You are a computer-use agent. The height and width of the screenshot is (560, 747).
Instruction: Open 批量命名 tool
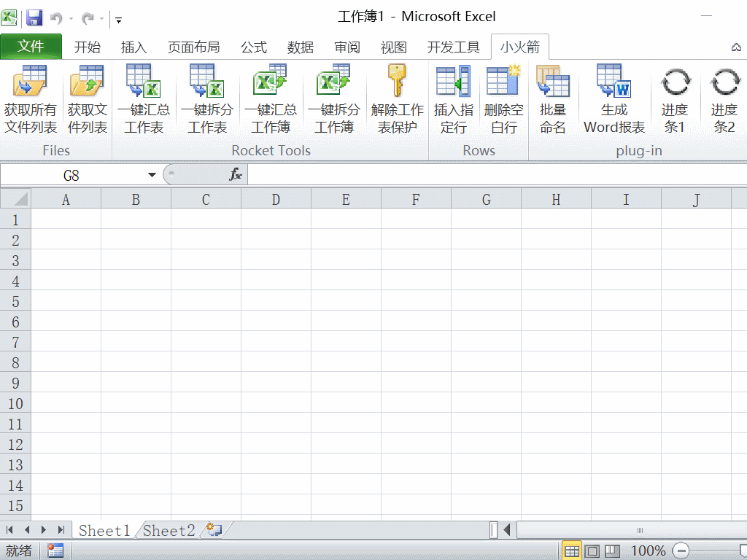(x=553, y=99)
